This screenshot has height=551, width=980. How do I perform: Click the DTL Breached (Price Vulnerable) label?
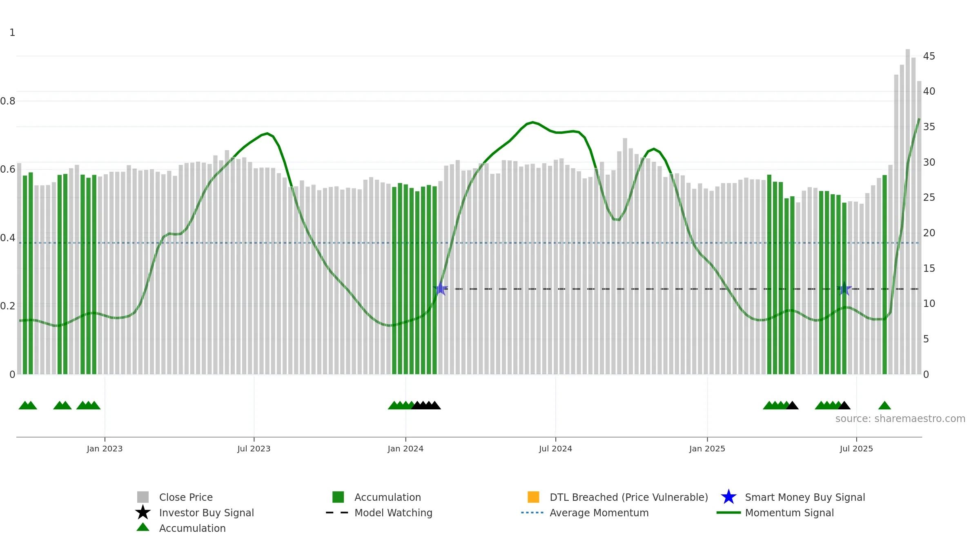pos(629,497)
